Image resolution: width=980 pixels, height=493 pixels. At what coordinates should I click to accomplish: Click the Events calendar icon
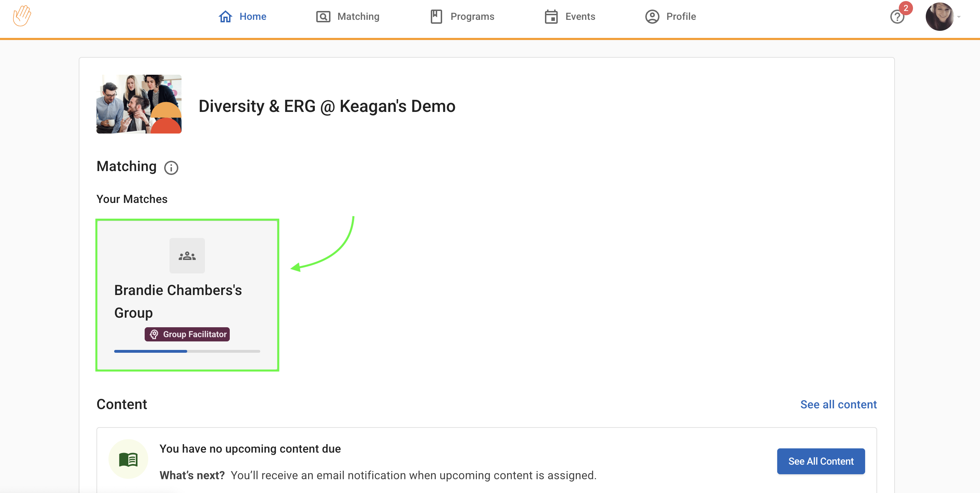[x=551, y=17]
